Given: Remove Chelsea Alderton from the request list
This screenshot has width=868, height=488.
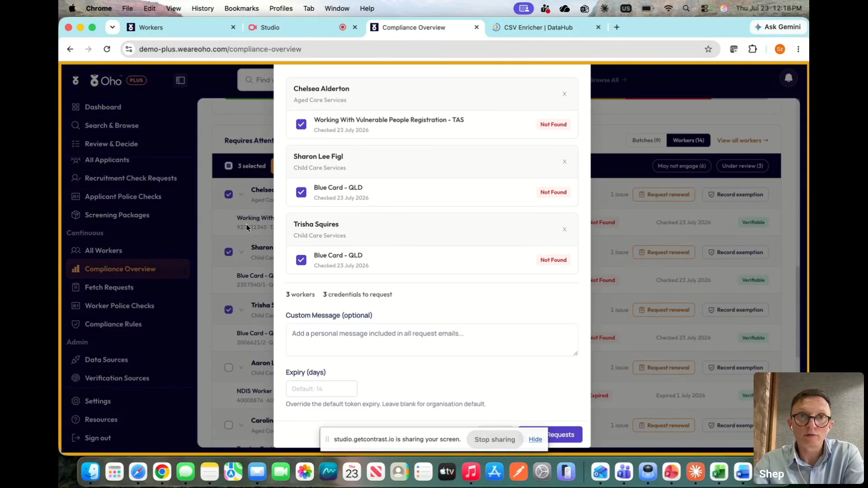Looking at the screenshot, I should 565,94.
